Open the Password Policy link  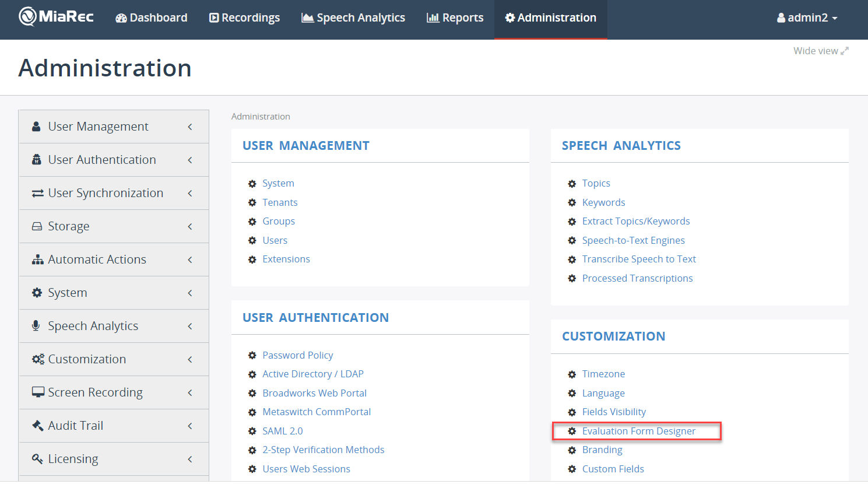click(297, 355)
